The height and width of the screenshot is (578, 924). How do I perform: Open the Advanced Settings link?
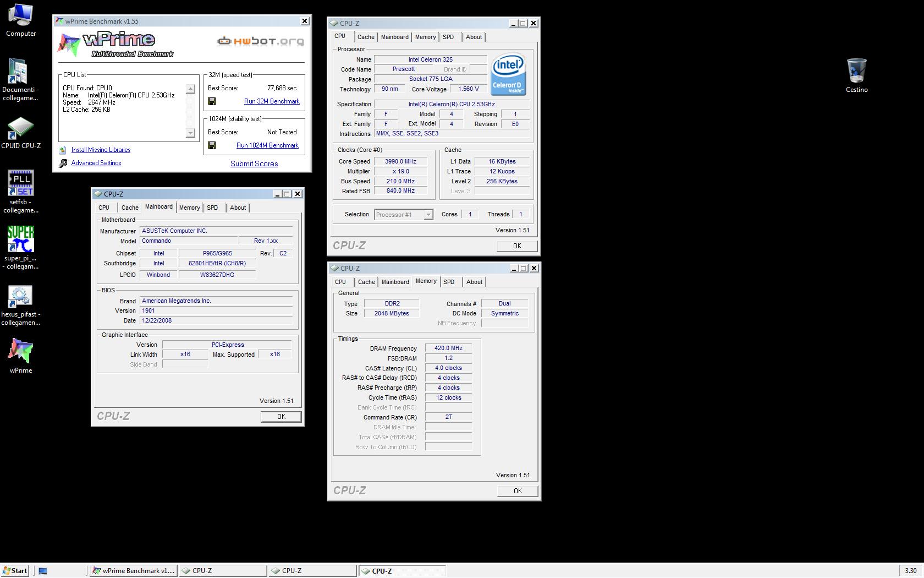click(96, 163)
